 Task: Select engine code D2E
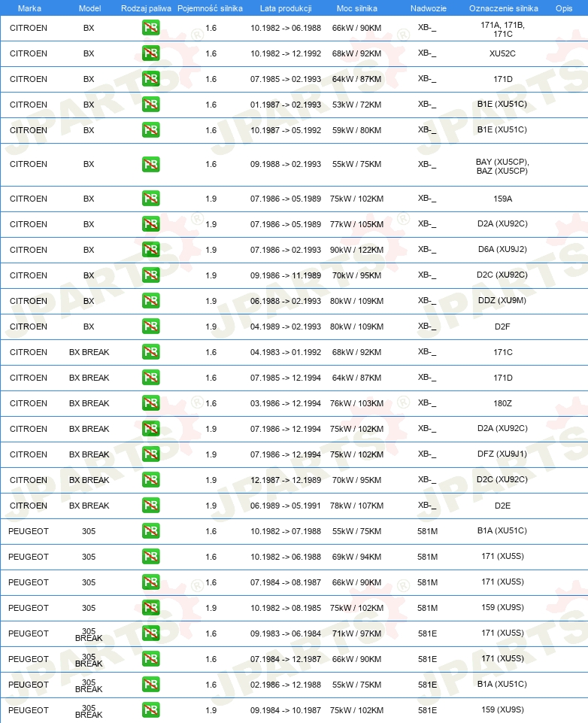point(503,506)
